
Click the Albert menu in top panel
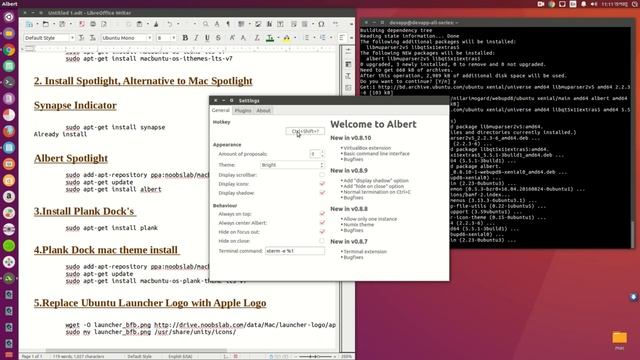(x=9, y=4)
